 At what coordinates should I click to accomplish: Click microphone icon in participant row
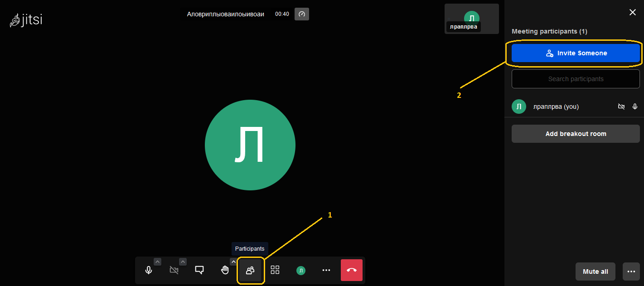[635, 107]
